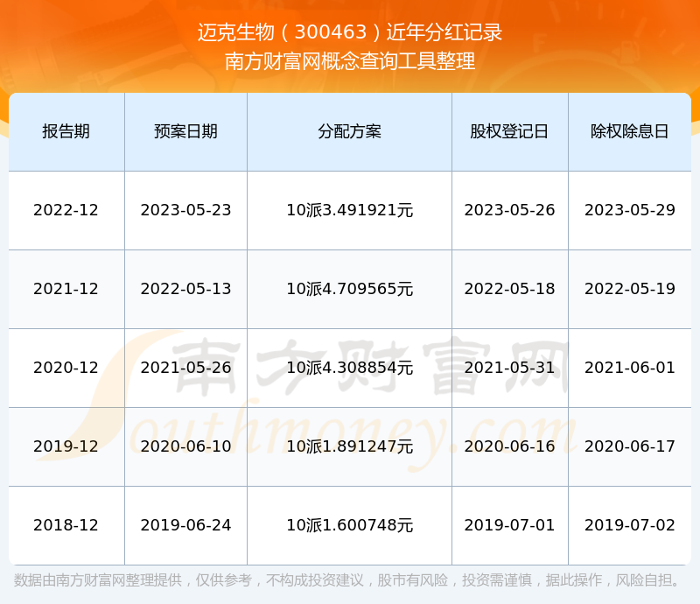Screen dimensions: 700x604
Task: Select the 预案日期 column header
Action: 185,131
